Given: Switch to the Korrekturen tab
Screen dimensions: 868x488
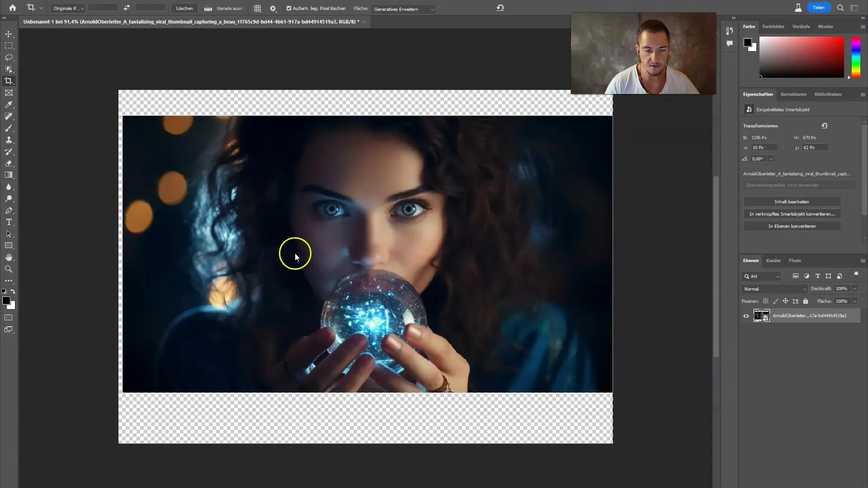Looking at the screenshot, I should 793,94.
